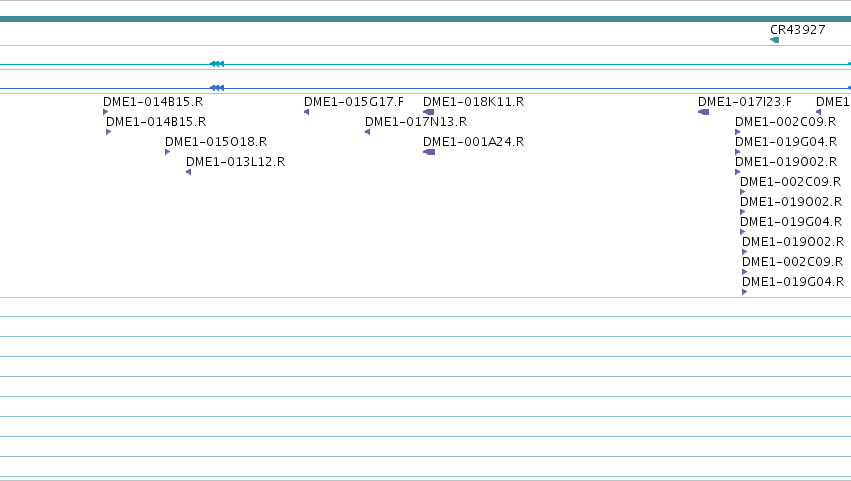851x481 pixels.
Task: Click the purple glyph under DME1-018K11.R
Action: point(428,112)
